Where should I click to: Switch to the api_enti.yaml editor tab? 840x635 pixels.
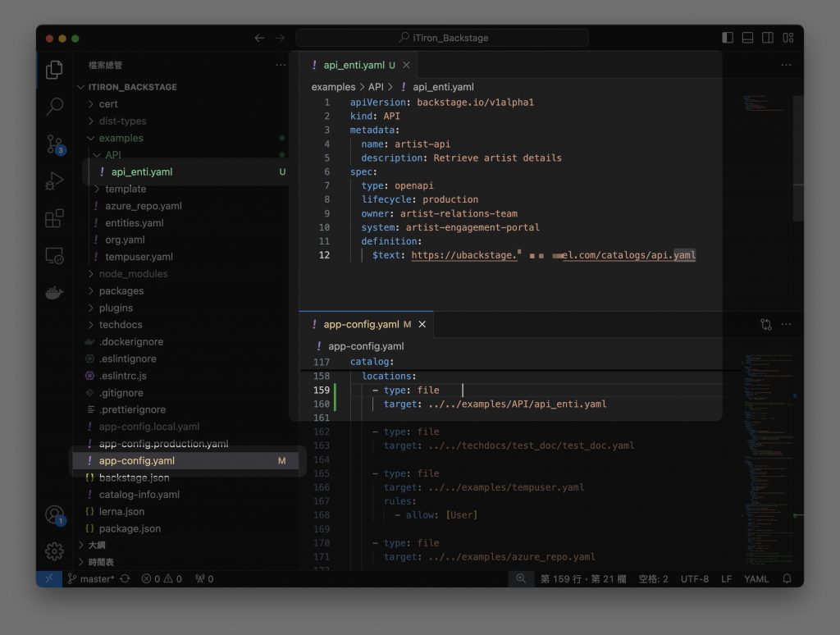point(358,65)
